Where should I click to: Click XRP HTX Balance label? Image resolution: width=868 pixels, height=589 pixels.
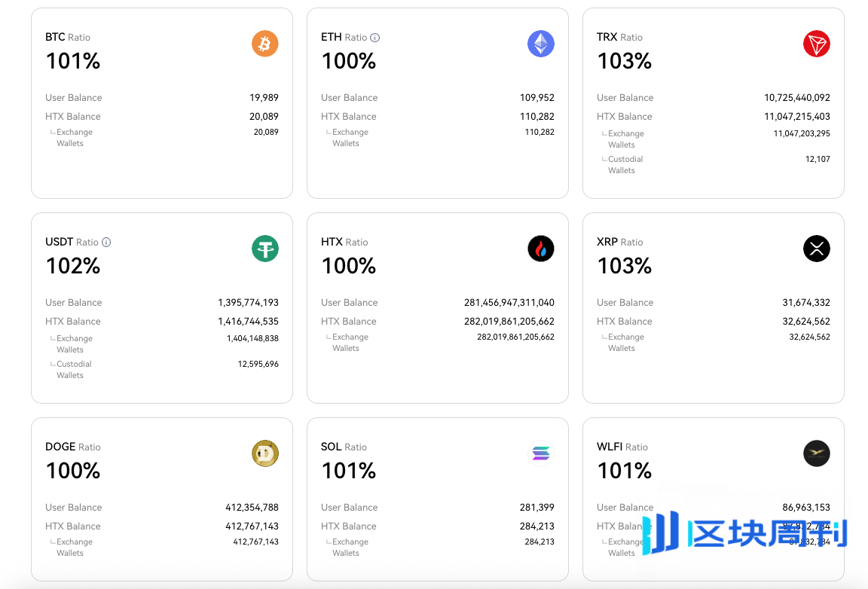pos(625,321)
